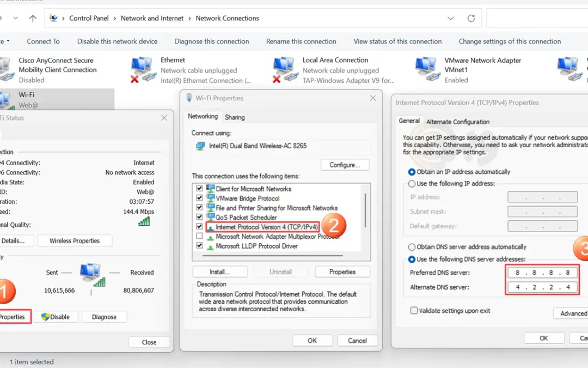Click the Configure... button
The width and height of the screenshot is (588, 368).
(x=345, y=165)
